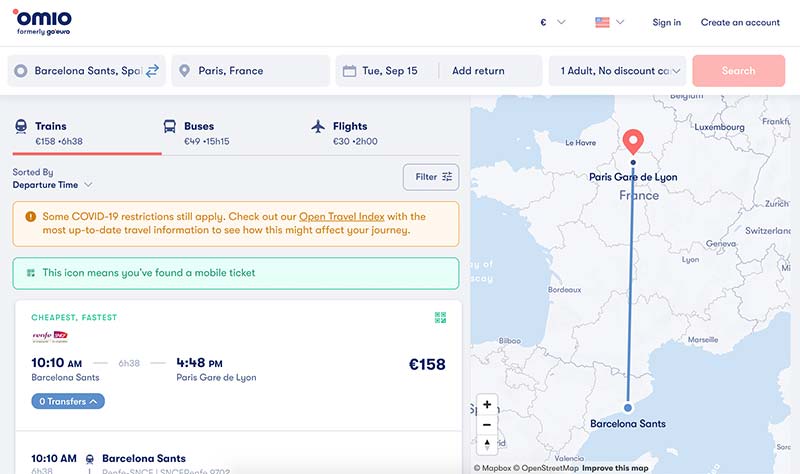Screen dimensions: 800x474
Task: Click the 10:10 AM departure time on card
Action: pos(57,363)
